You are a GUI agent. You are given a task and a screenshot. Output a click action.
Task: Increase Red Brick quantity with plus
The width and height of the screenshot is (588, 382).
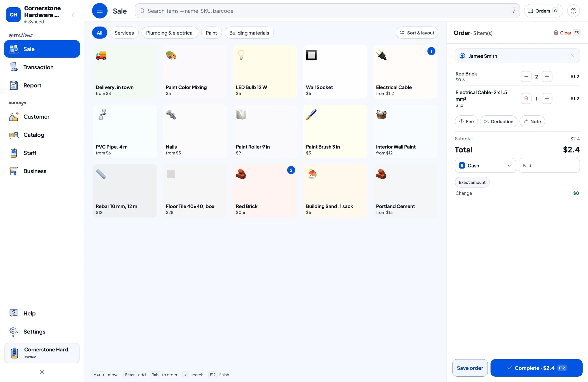[547, 77]
